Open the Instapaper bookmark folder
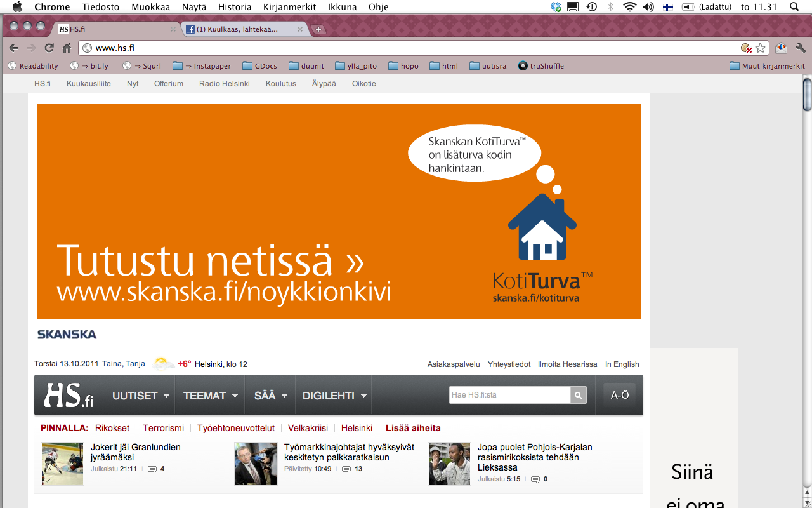 click(202, 66)
